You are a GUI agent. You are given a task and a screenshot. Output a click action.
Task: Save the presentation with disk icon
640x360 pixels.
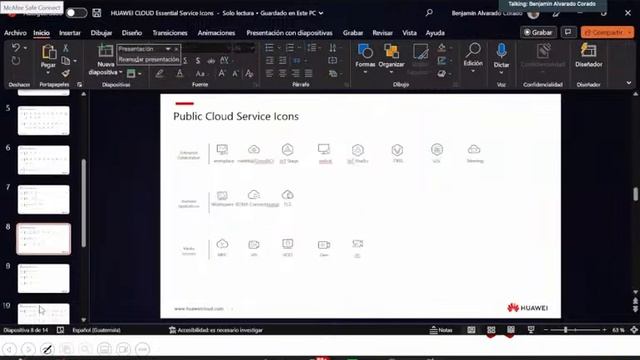coord(97,13)
